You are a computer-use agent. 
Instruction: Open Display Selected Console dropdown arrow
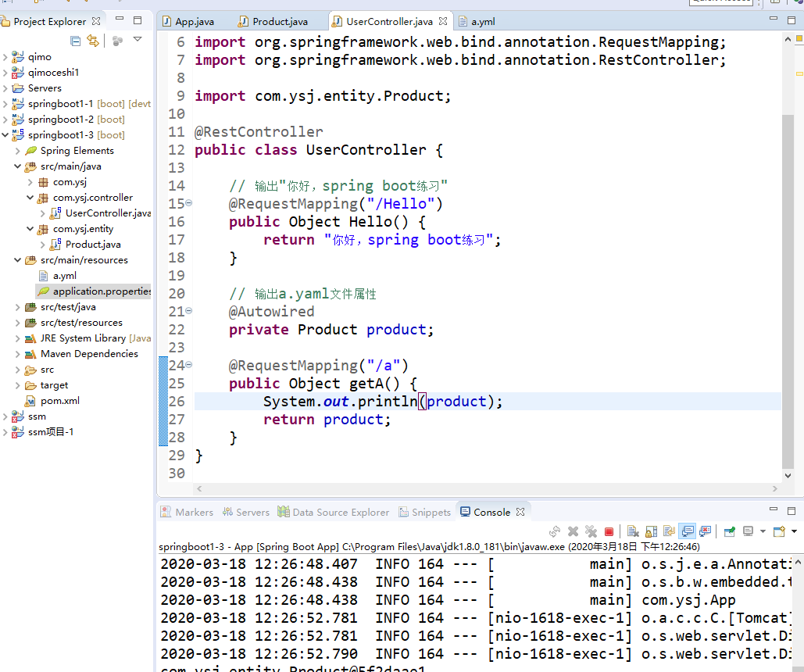[x=763, y=531]
